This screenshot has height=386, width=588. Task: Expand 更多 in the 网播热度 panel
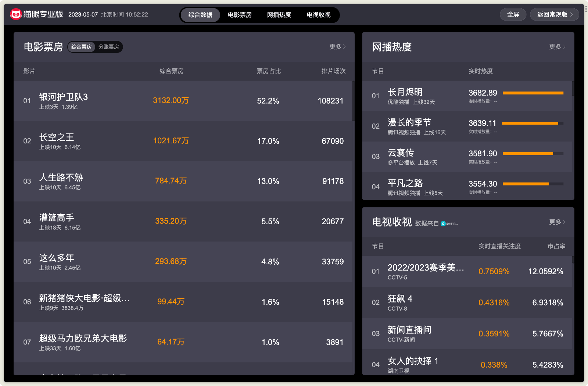tap(557, 47)
